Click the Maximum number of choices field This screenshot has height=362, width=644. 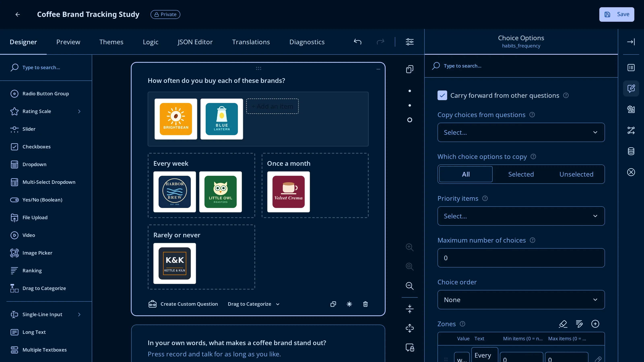[521, 258]
